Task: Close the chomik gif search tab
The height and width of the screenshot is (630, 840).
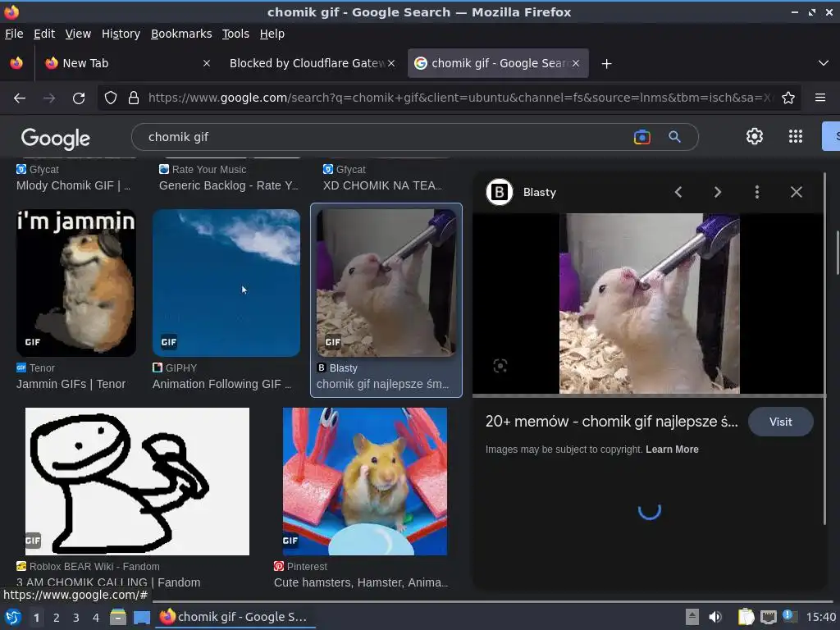Action: point(576,63)
